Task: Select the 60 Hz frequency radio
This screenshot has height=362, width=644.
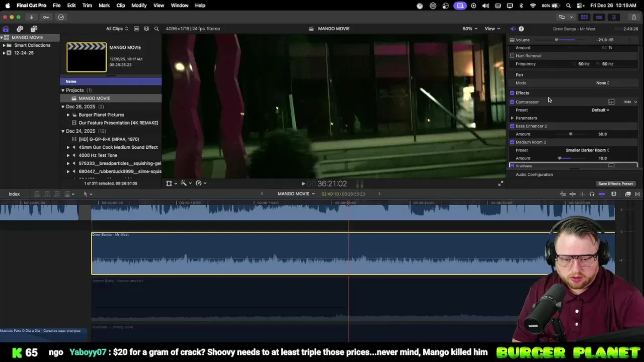Action: click(598, 64)
